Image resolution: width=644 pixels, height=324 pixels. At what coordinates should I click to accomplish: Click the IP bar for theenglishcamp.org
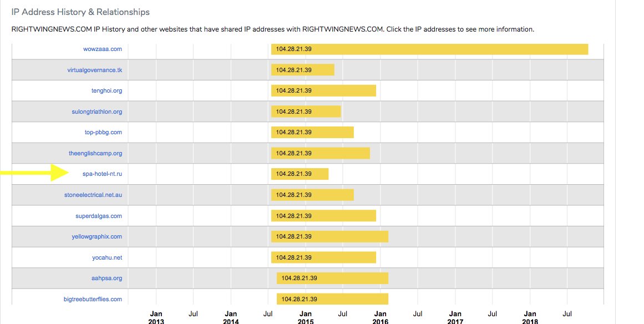point(321,153)
